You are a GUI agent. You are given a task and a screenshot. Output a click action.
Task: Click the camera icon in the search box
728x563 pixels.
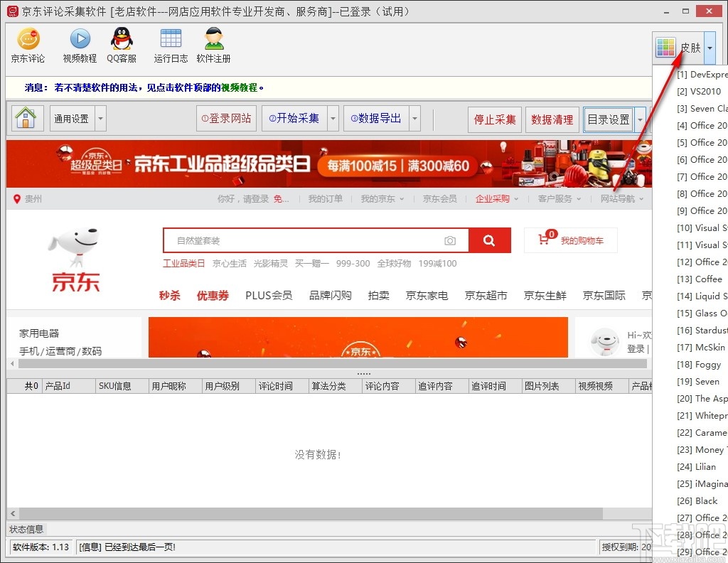coord(450,241)
